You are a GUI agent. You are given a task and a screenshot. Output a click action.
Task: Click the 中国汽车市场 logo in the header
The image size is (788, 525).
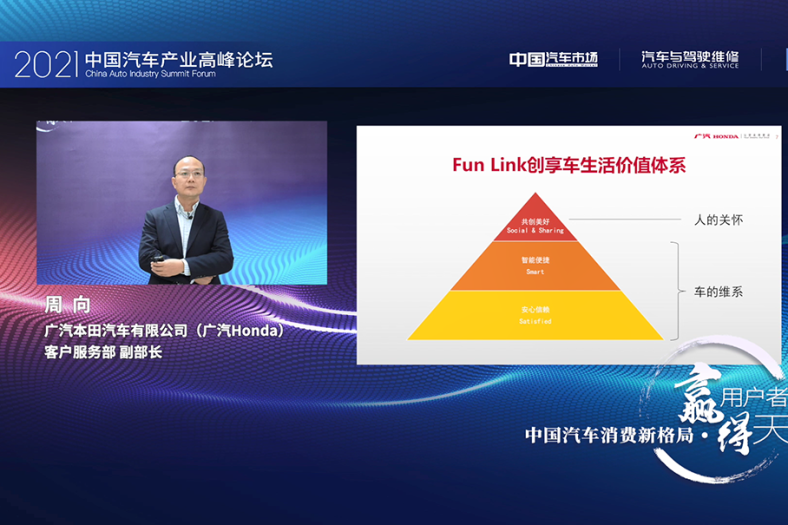click(x=553, y=59)
